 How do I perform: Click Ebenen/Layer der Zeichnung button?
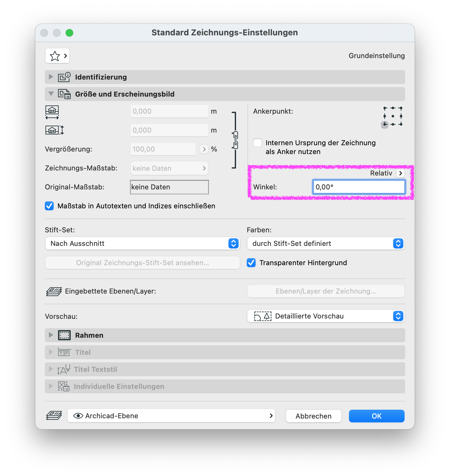[x=326, y=291]
